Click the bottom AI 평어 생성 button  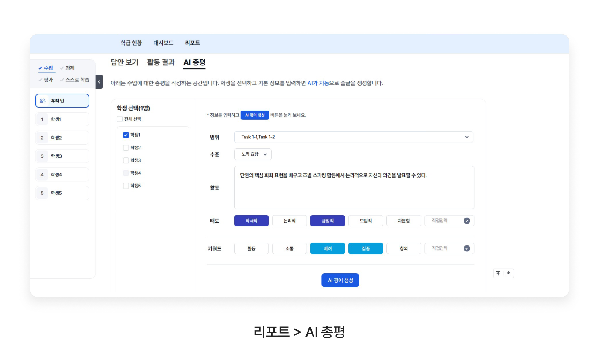[x=340, y=280]
